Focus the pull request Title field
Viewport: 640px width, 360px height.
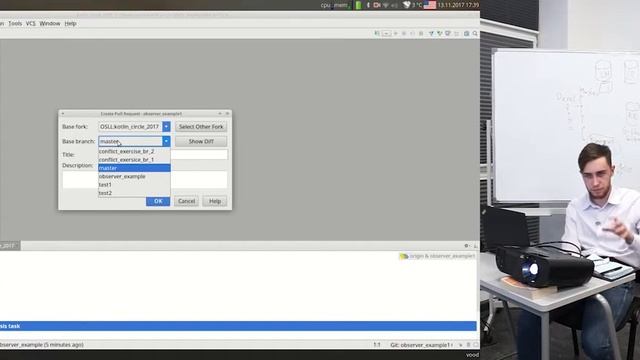click(x=199, y=154)
